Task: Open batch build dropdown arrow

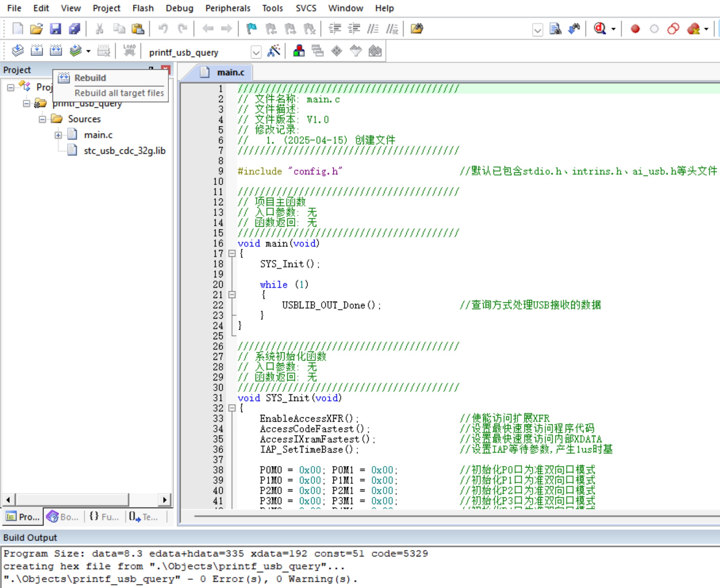Action: 88,51
